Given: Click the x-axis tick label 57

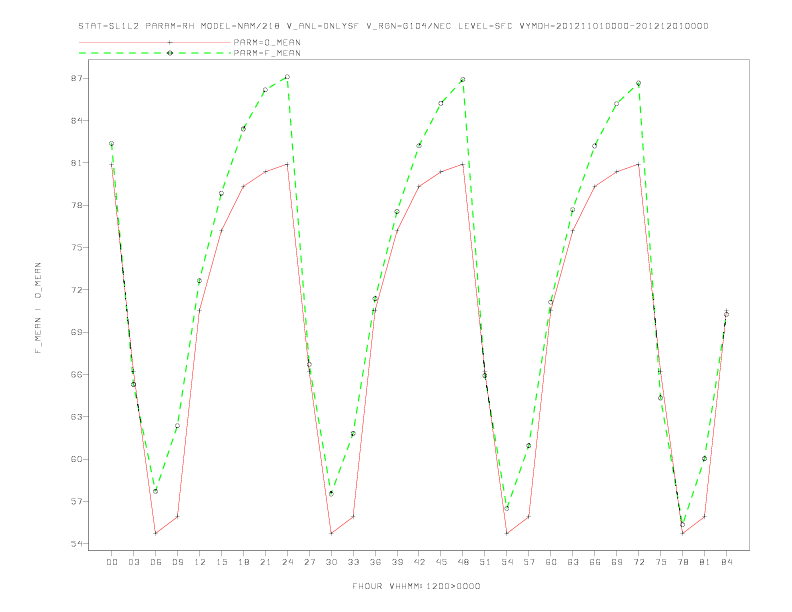Looking at the screenshot, I should click(529, 562).
